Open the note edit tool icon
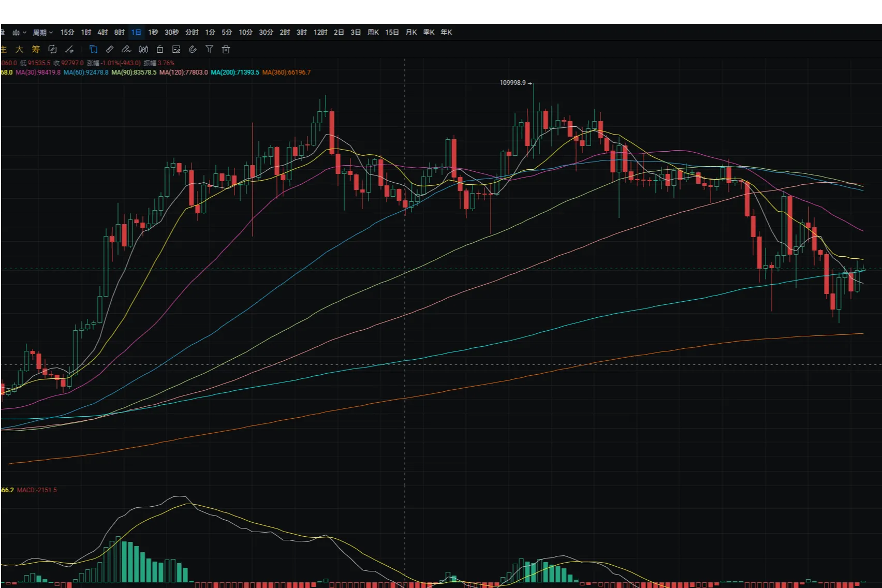 pyautogui.click(x=177, y=50)
